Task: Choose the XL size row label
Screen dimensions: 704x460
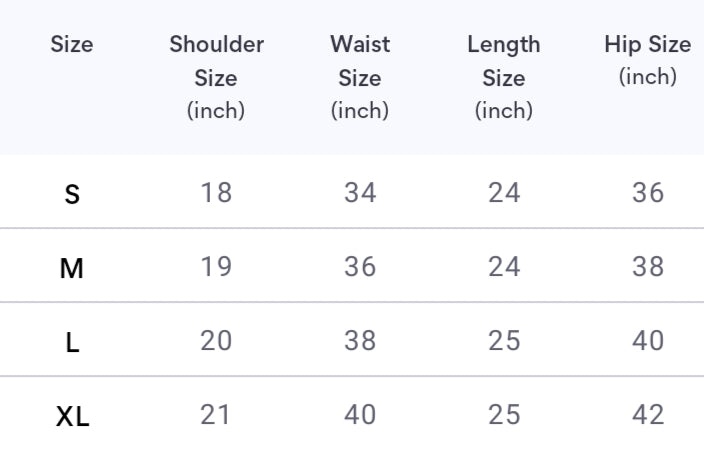Action: (72, 416)
